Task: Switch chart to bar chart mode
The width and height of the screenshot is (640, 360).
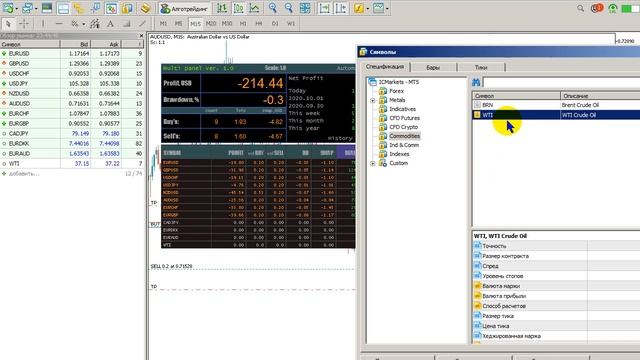Action: point(222,8)
